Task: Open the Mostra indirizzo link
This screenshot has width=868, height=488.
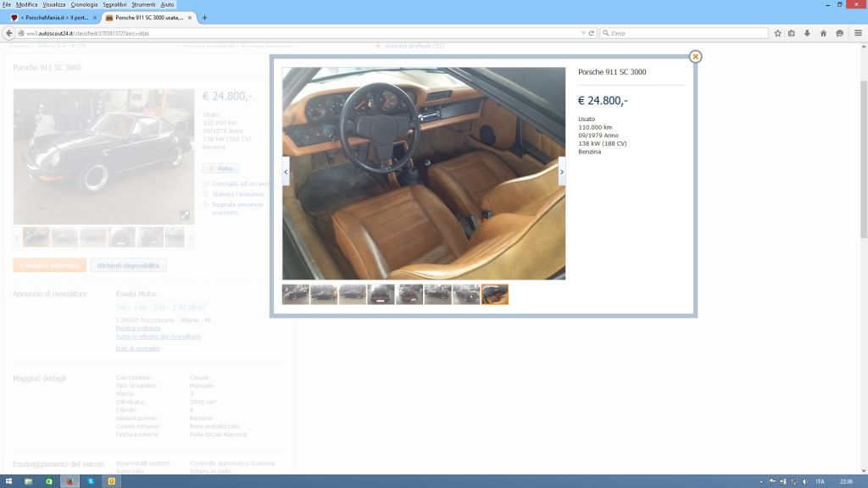Action: coord(138,328)
